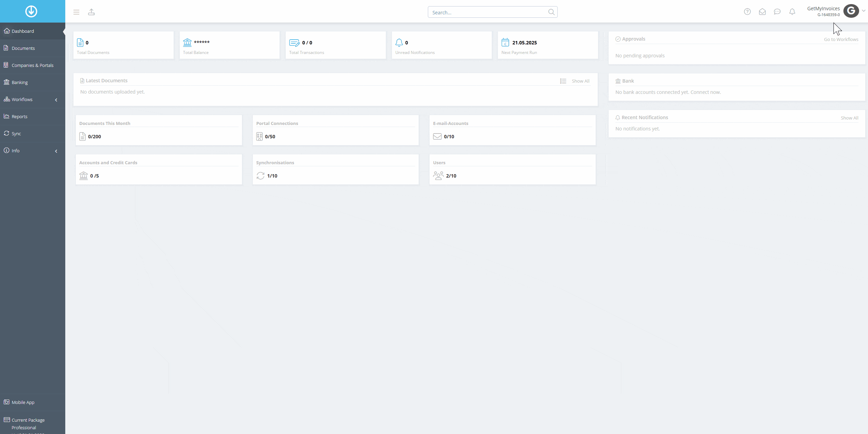This screenshot has height=434, width=868.
Task: Open the chat speech bubble icon
Action: point(777,12)
